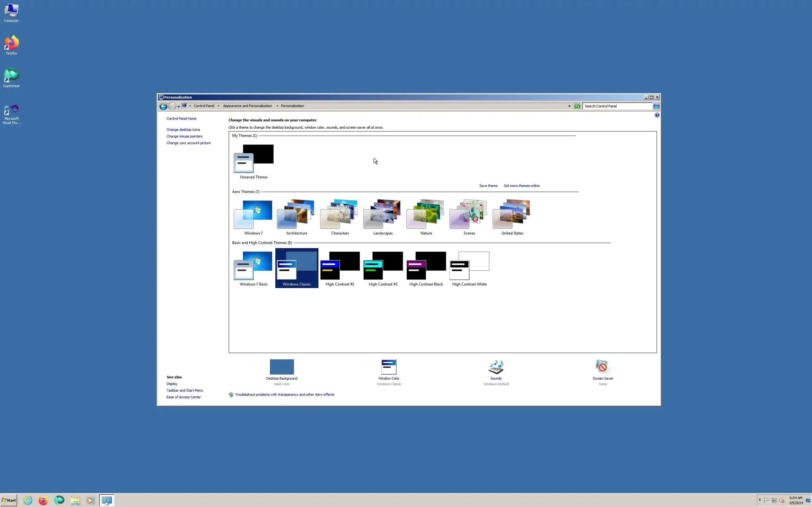Click the Search Control Panel field
Viewport: 812px width, 507px height.
pyautogui.click(x=617, y=106)
